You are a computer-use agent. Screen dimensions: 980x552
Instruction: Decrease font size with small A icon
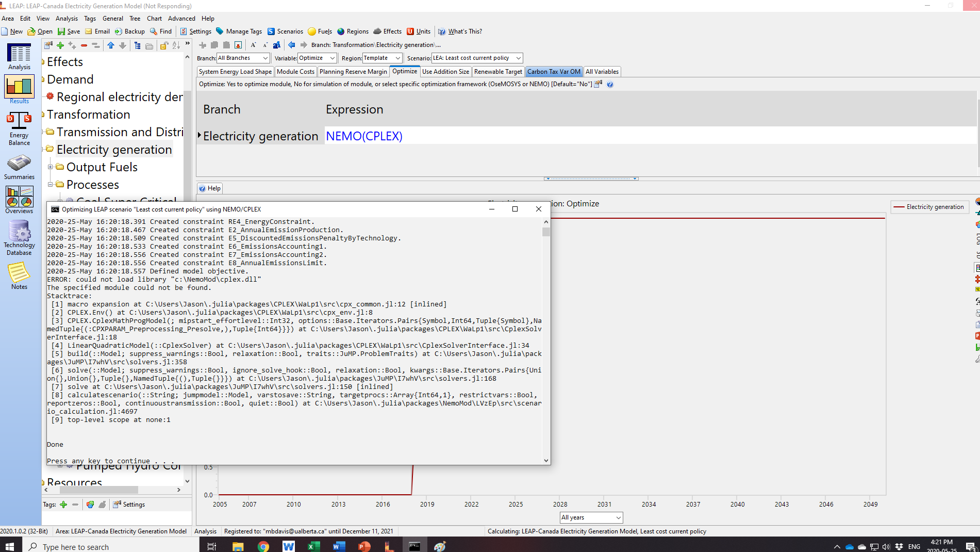click(265, 45)
